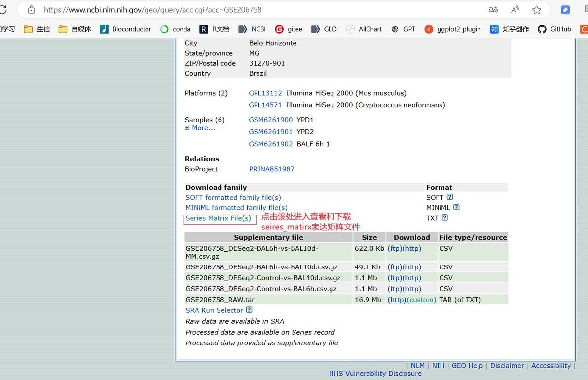Open the 生信 bookmarks folder

point(37,29)
